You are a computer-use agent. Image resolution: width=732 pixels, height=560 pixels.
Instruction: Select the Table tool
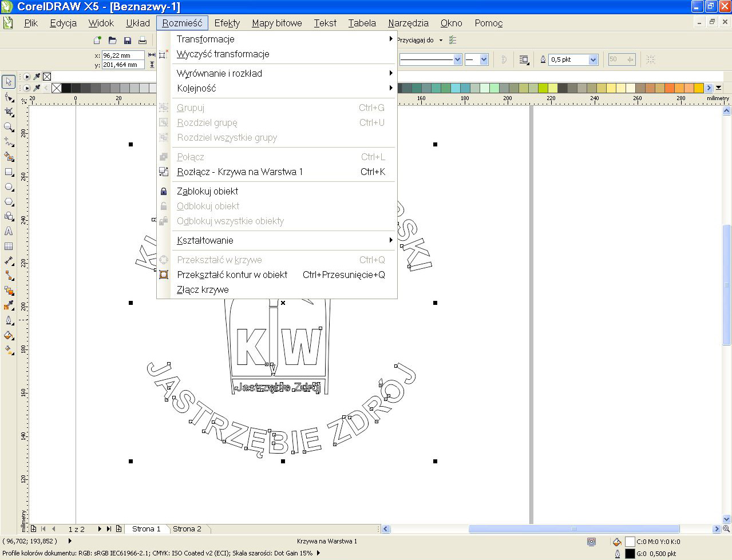[9, 246]
